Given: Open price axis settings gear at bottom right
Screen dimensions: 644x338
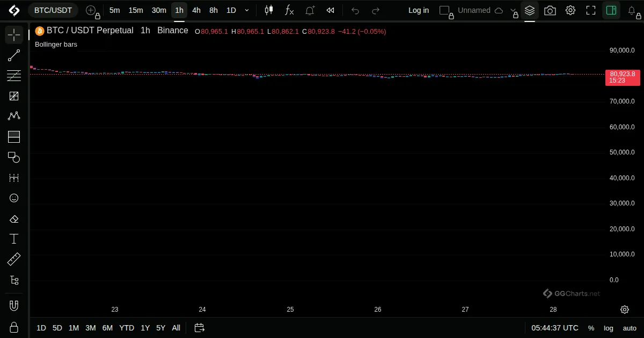Looking at the screenshot, I should (x=625, y=310).
